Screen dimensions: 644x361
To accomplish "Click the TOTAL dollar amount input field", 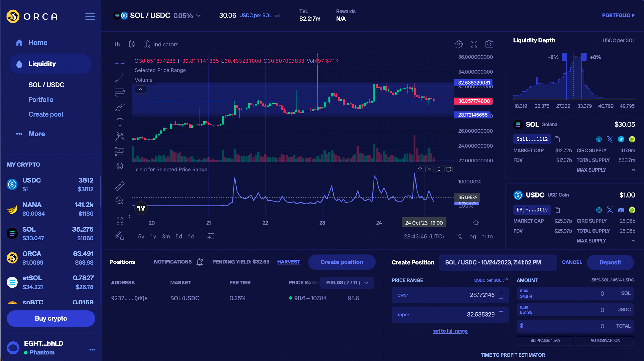I will click(x=575, y=326).
